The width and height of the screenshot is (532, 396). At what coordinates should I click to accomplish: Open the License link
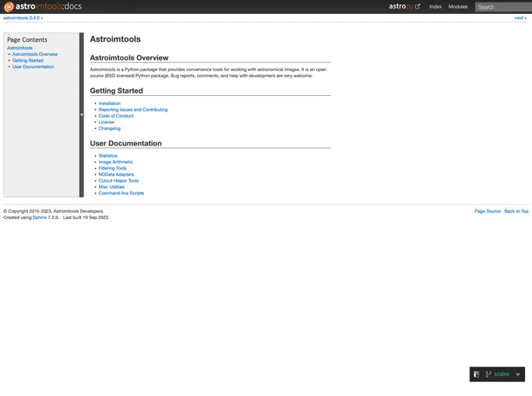106,122
